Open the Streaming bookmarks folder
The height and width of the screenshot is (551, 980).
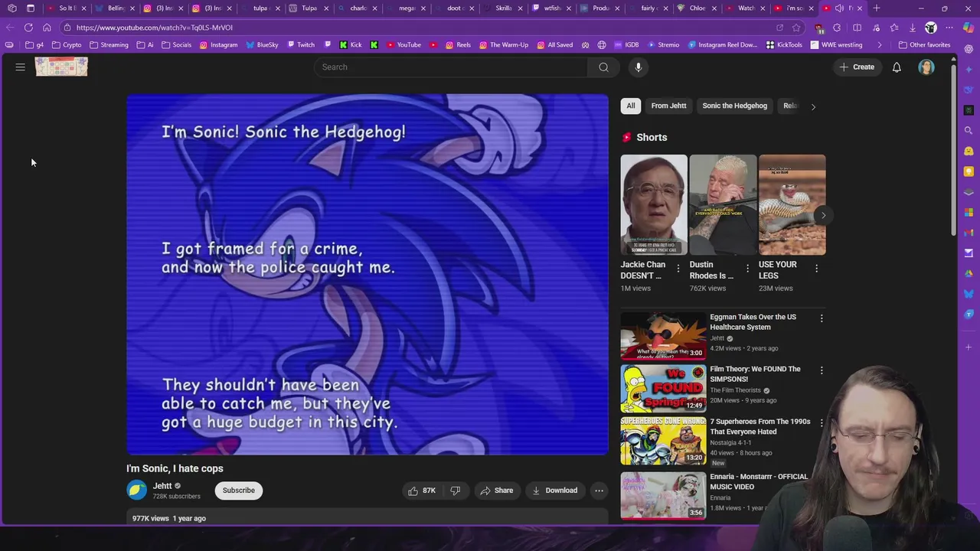coord(109,45)
